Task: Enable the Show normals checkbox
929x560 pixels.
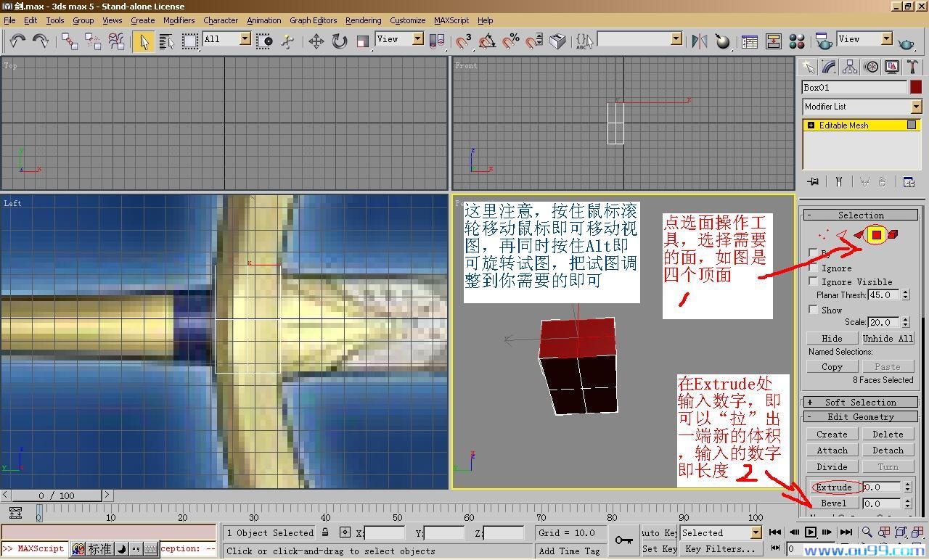Action: pos(814,310)
